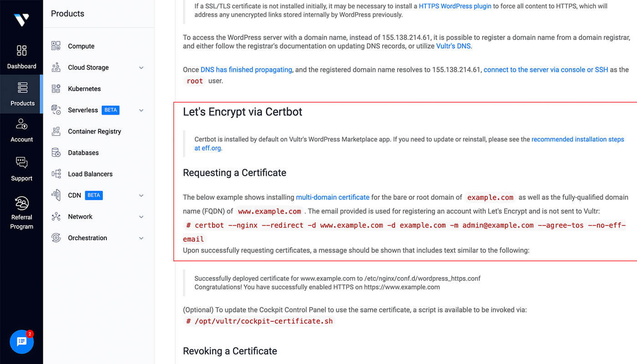Open the Support chat icon
Screen dimensions: 637x364
[x=21, y=162]
